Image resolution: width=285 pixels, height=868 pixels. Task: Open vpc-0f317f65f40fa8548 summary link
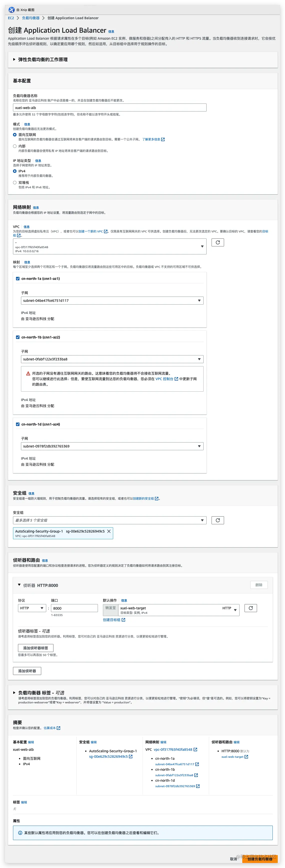pyautogui.click(x=173, y=750)
